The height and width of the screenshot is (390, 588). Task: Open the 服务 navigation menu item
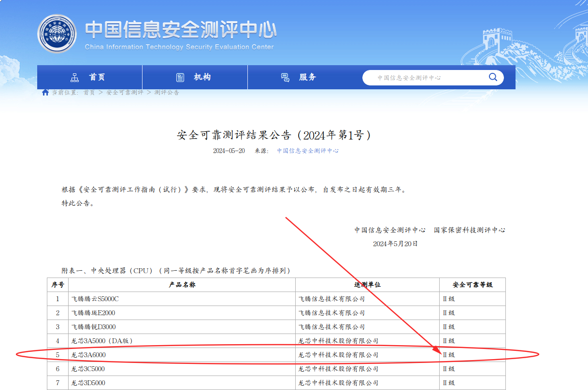point(300,77)
